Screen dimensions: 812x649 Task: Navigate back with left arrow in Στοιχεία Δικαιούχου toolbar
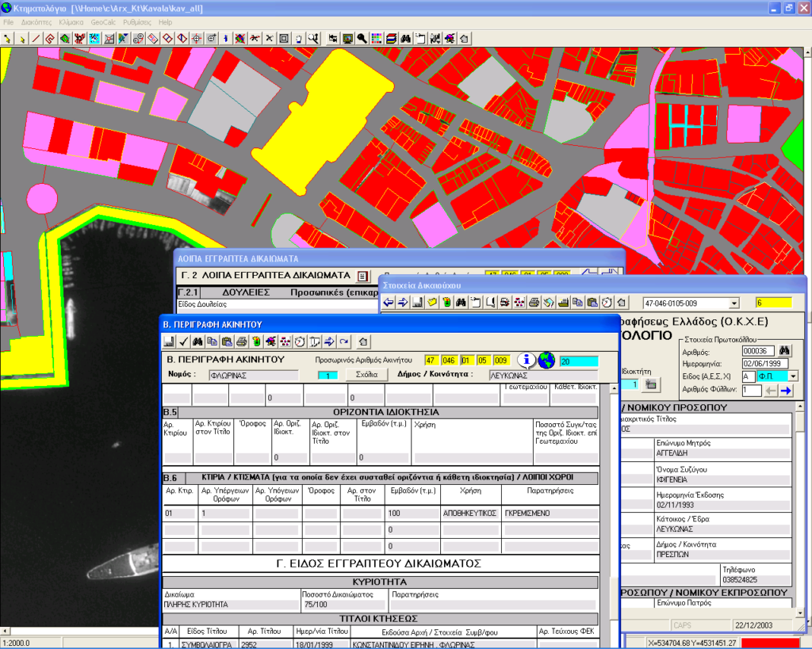387,302
